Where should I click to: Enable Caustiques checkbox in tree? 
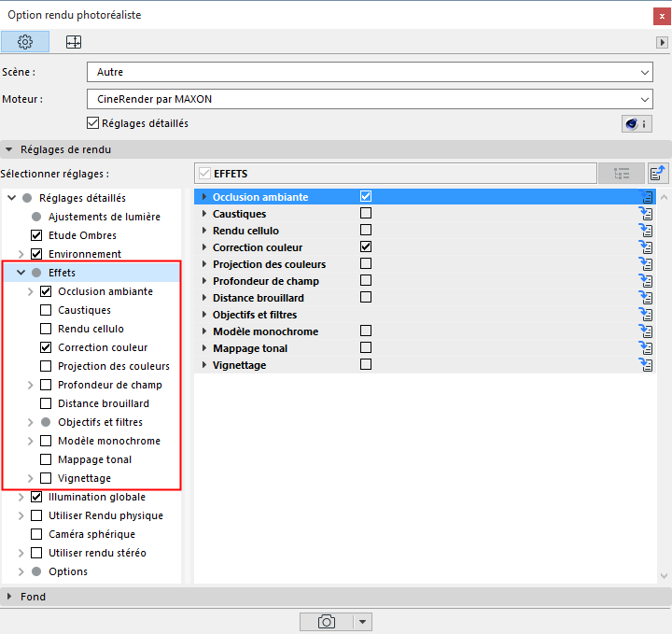tap(46, 310)
